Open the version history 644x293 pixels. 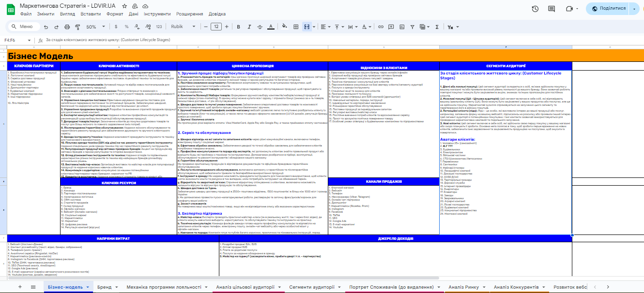tap(535, 9)
